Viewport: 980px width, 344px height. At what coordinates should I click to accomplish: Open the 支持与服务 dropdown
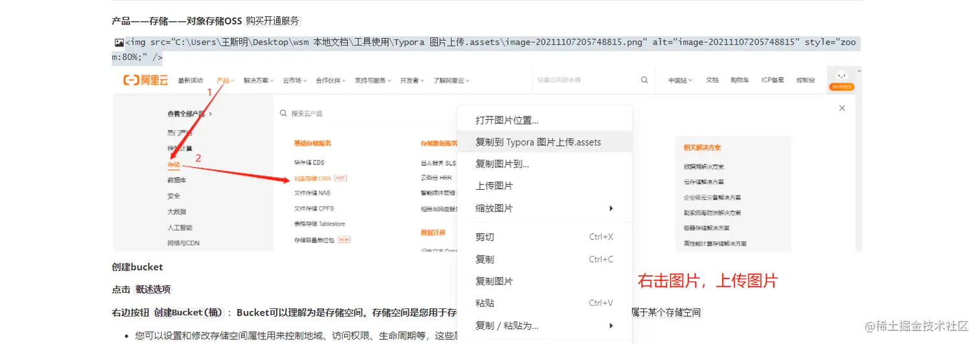[x=373, y=80]
